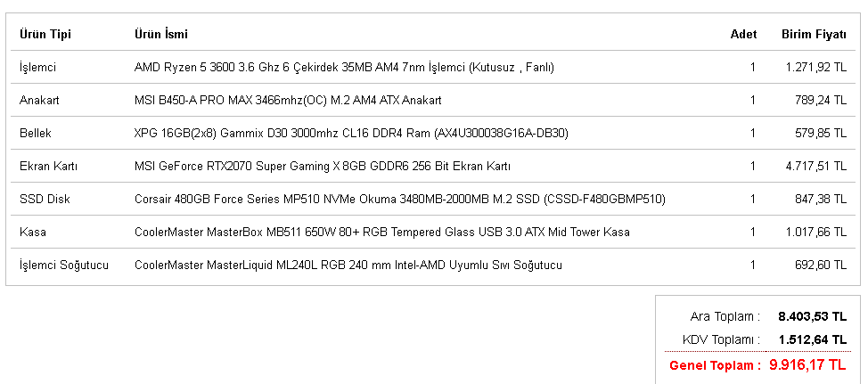Click the XPG 16GB Gammix D30 RAM entry
This screenshot has width=868, height=384.
(x=351, y=133)
